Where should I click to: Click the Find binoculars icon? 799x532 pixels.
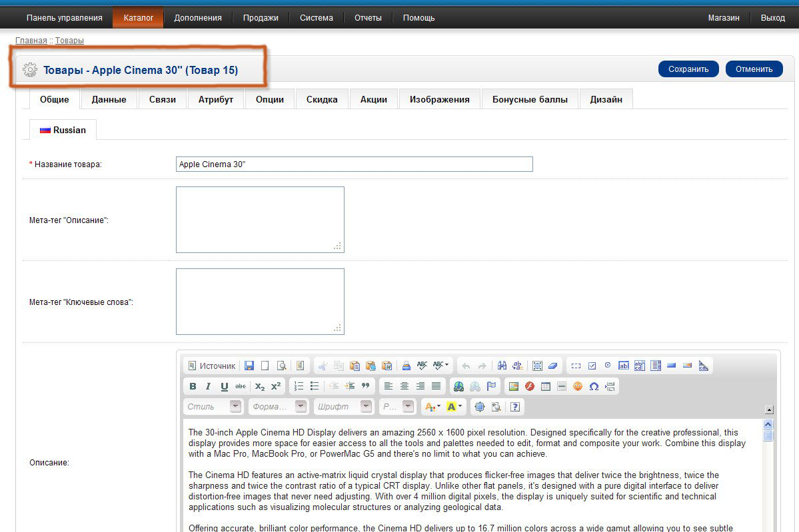pos(502,366)
